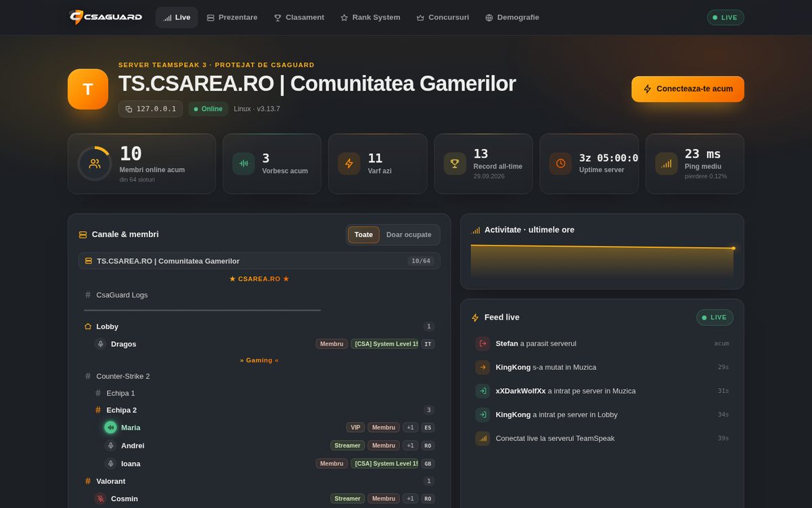Screen dimensions: 812x508
Task: Click the Ping mediu signal icon
Action: (667, 163)
